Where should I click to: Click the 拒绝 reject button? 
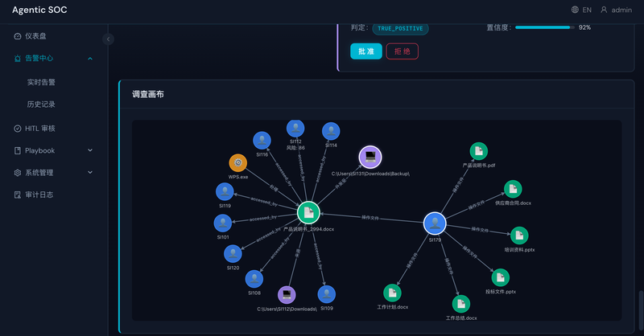click(x=402, y=51)
